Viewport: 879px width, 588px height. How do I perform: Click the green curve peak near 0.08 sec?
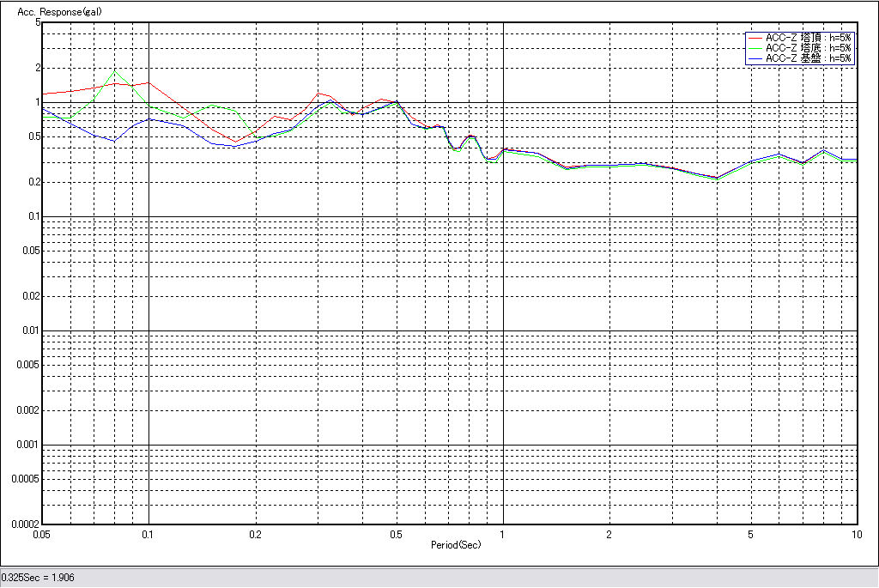(116, 71)
